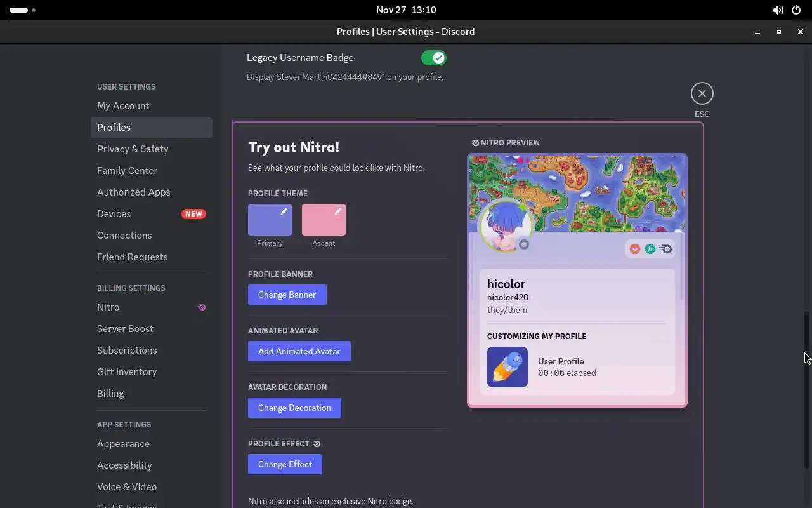Image resolution: width=812 pixels, height=508 pixels.
Task: Click Add Animated Avatar button
Action: 299,351
